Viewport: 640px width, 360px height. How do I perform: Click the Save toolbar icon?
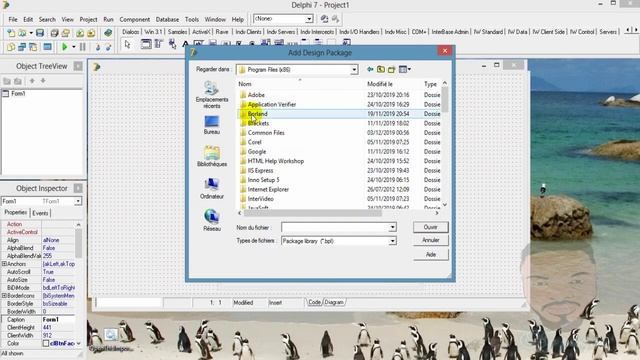tap(40, 33)
